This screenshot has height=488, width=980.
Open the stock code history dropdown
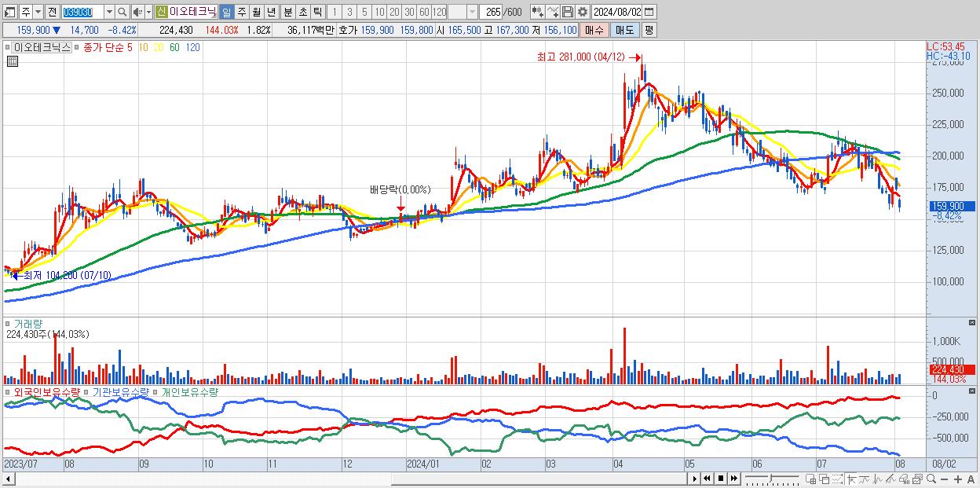(x=109, y=12)
